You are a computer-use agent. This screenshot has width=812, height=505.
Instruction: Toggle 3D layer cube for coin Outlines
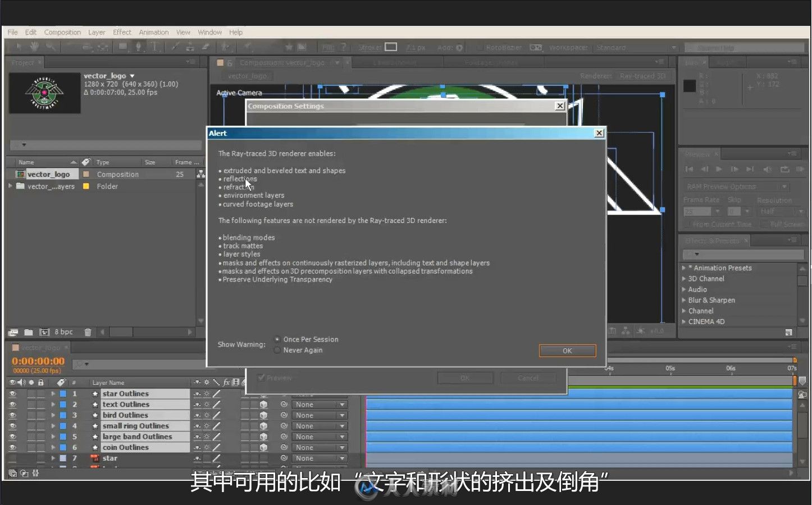click(263, 448)
